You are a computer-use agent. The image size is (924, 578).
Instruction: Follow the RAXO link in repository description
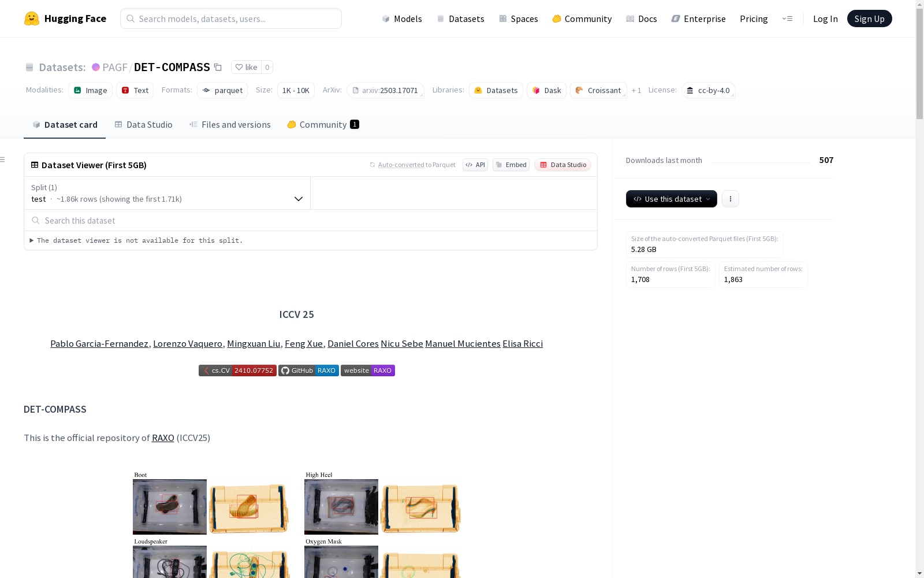pyautogui.click(x=163, y=438)
